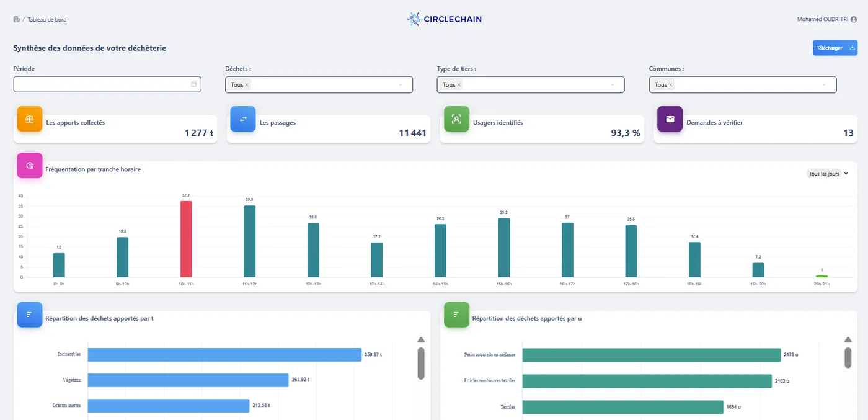The image size is (868, 420).
Task: Click the scrollbar thumb of déchets par t chart
Action: tap(421, 363)
